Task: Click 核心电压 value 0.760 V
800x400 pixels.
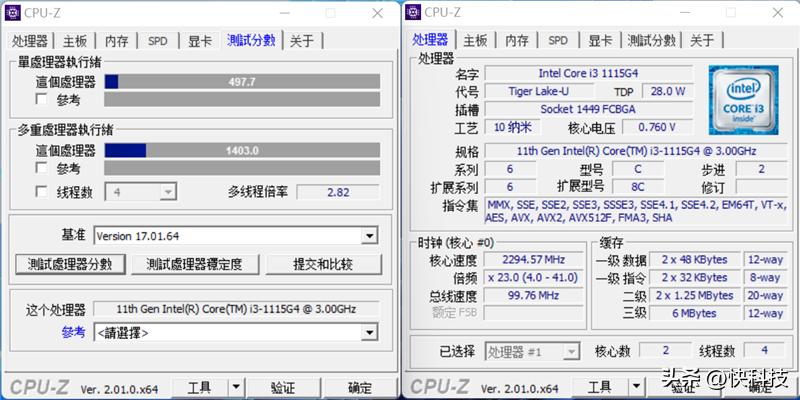Action: pos(657,127)
